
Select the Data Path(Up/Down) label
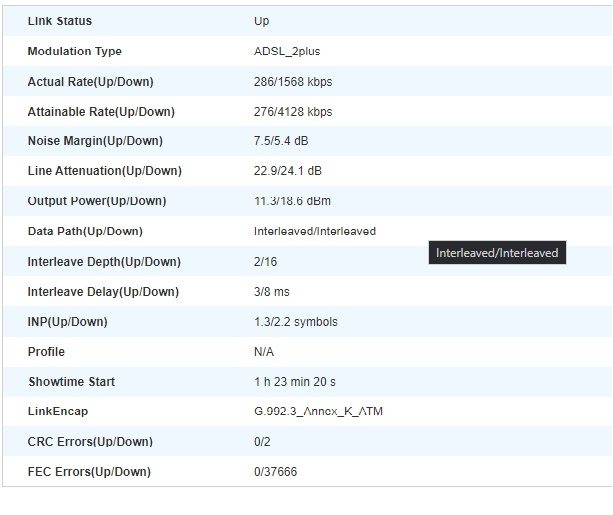pos(85,231)
